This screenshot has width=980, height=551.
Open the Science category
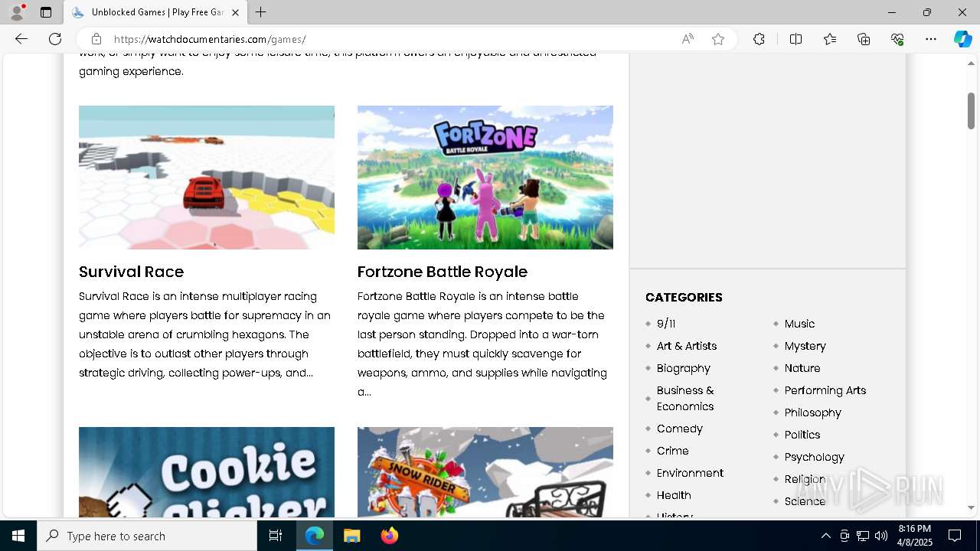point(805,501)
